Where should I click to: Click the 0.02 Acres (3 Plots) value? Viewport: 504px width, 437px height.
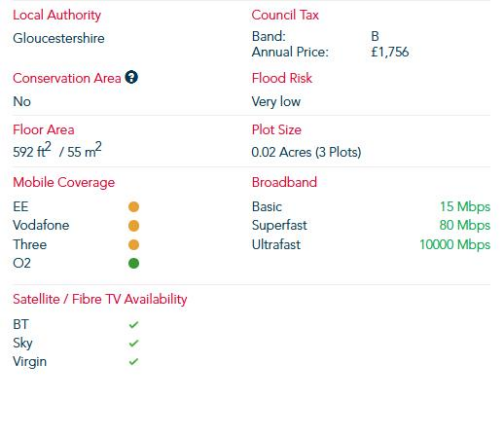(x=306, y=152)
